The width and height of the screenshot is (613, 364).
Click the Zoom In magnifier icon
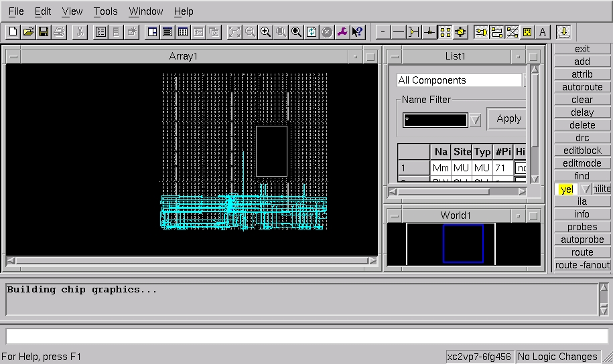click(x=265, y=31)
